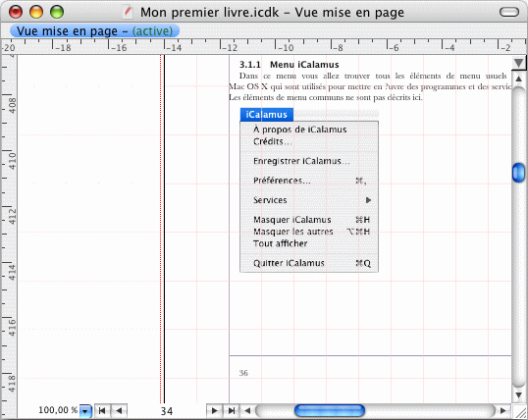
Task: Click the 'Tout afficher' entry
Action: click(x=280, y=243)
